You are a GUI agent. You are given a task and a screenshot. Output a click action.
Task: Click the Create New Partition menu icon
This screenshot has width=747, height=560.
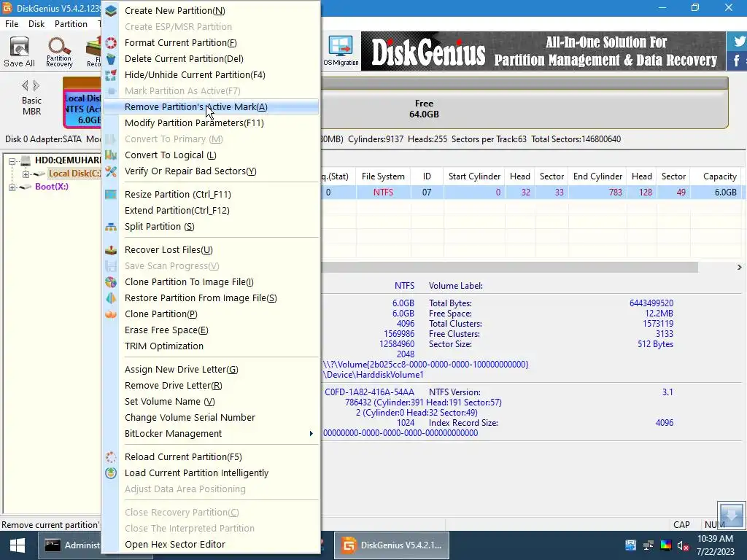pyautogui.click(x=111, y=10)
